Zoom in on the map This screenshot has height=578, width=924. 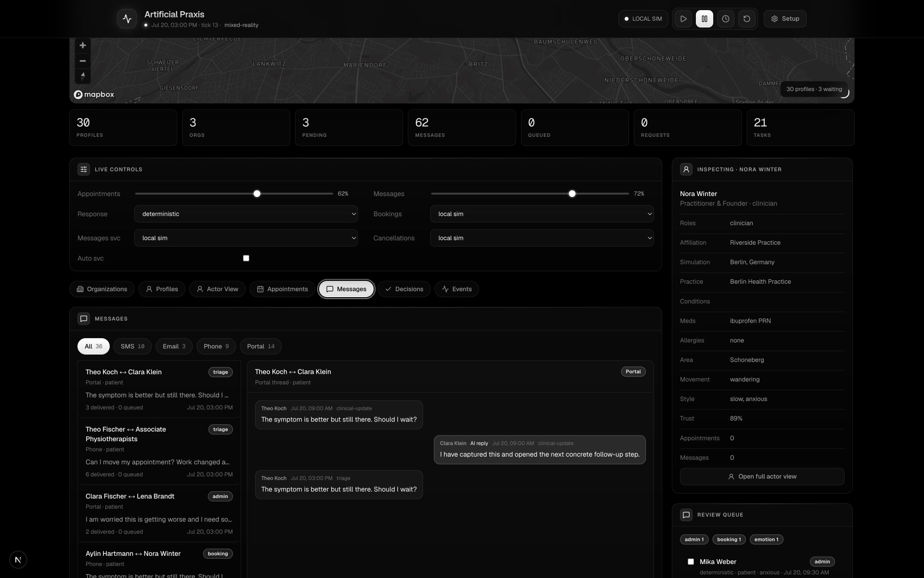83,45
